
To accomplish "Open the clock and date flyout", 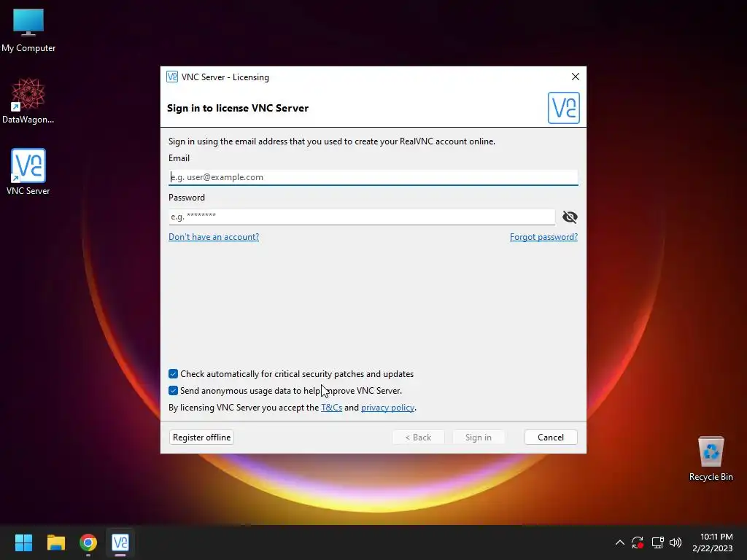I will coord(713,542).
